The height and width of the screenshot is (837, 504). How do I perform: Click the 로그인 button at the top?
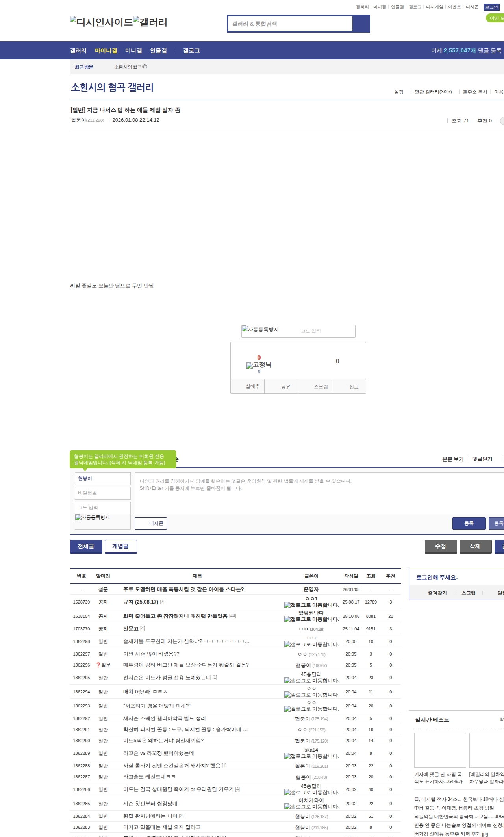(x=491, y=7)
